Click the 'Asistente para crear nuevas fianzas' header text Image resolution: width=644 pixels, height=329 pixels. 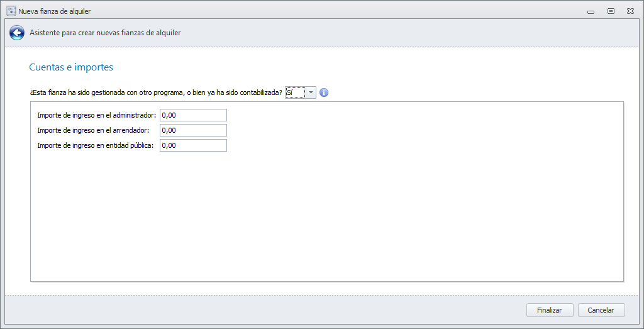[105, 33]
